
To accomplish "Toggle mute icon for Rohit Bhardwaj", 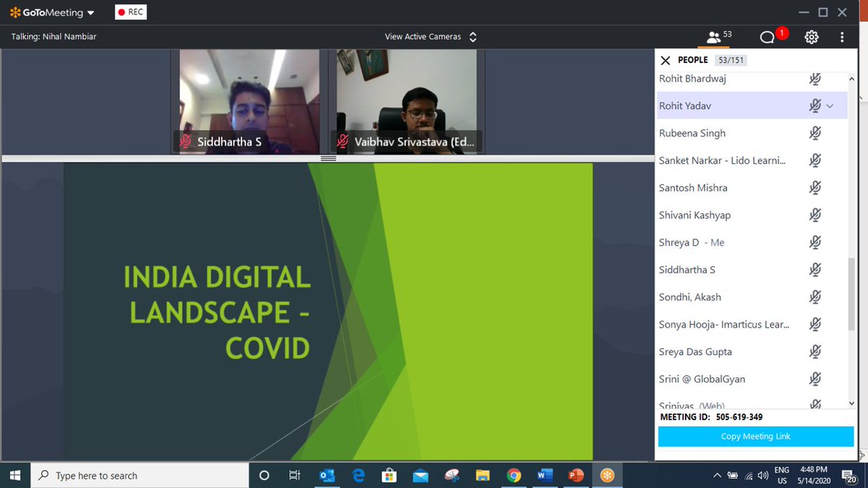I will (815, 79).
